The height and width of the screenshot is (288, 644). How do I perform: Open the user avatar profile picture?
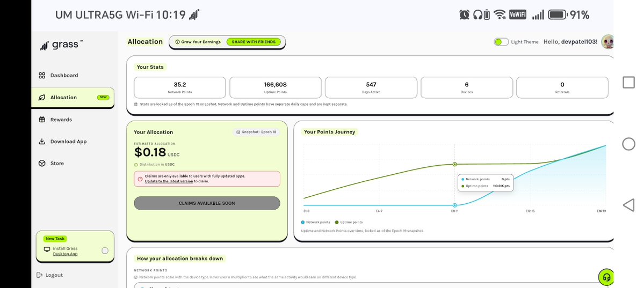(x=608, y=41)
